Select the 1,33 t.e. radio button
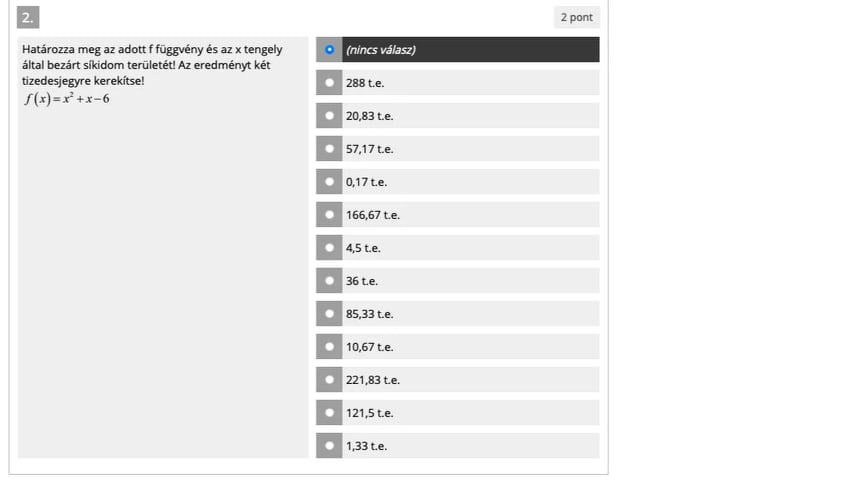The height and width of the screenshot is (492, 848). [329, 446]
